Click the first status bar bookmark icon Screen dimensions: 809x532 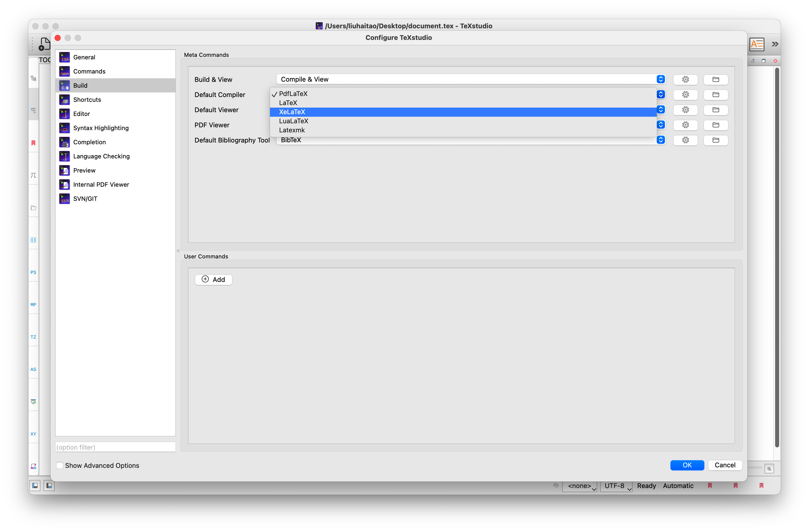(710, 486)
